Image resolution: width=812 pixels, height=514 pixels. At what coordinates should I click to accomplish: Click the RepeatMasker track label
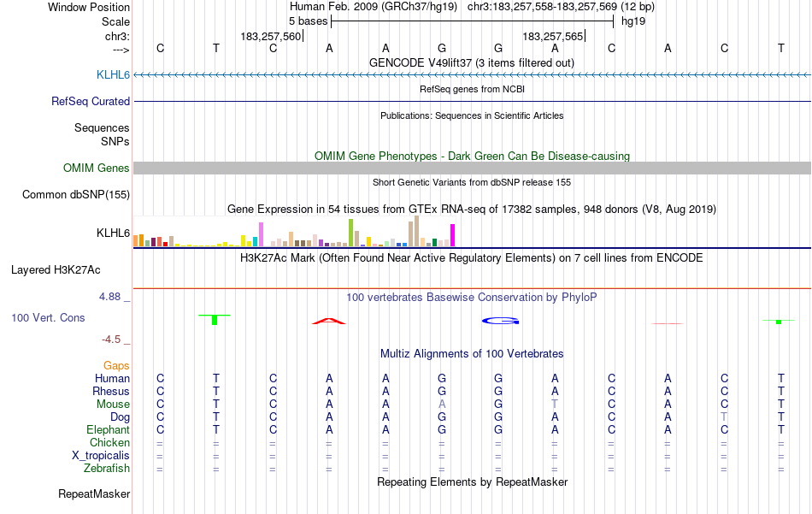94,494
